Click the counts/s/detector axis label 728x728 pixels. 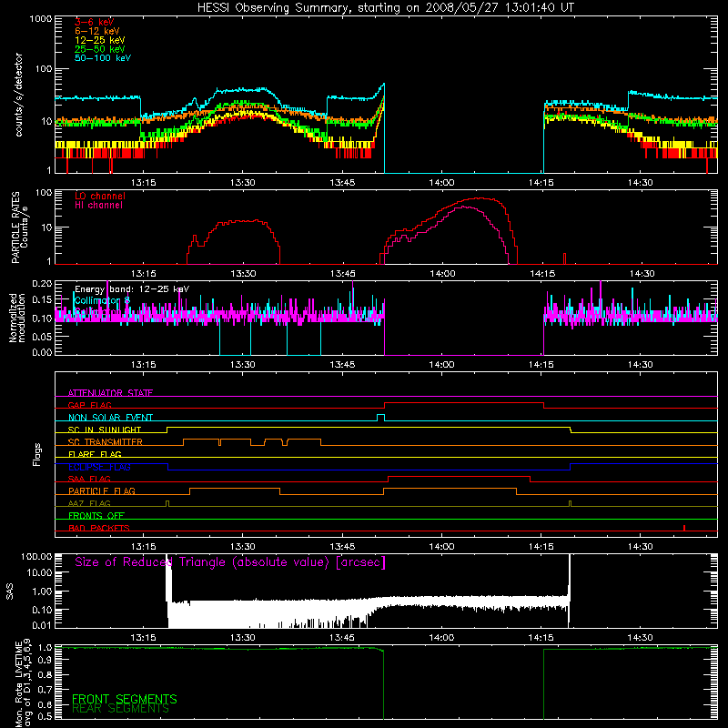pos(18,95)
